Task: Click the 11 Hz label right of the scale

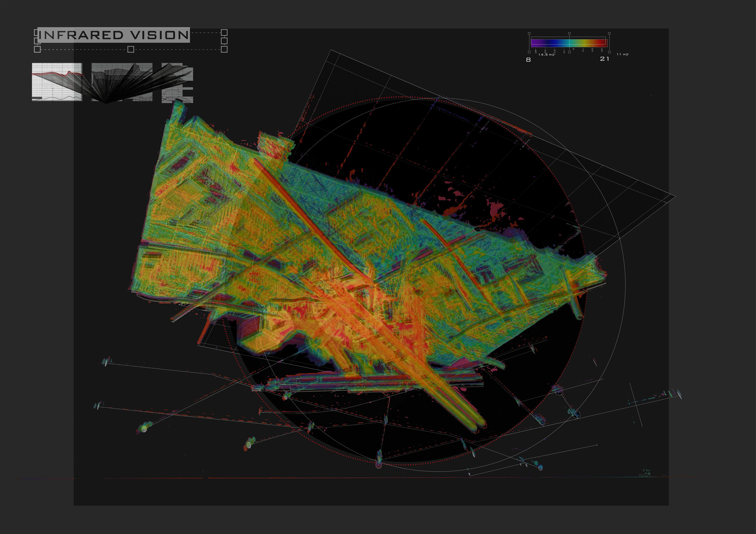Action: [623, 54]
